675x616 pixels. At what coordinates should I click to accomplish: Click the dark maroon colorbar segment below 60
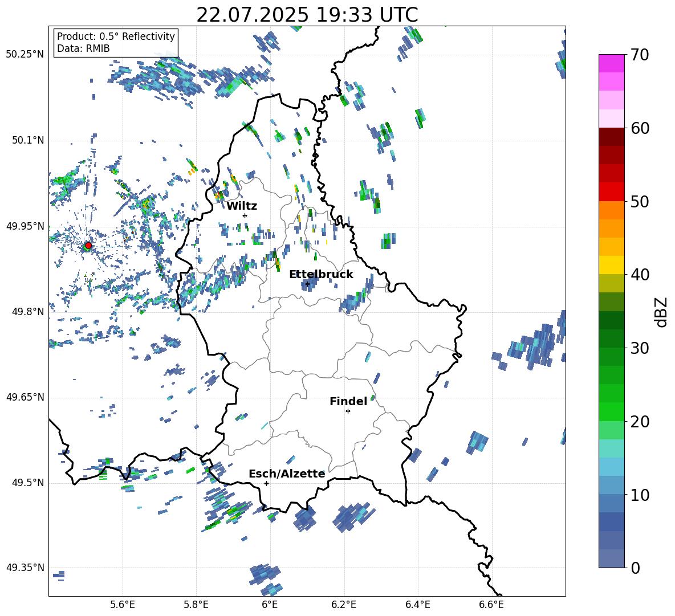point(611,137)
